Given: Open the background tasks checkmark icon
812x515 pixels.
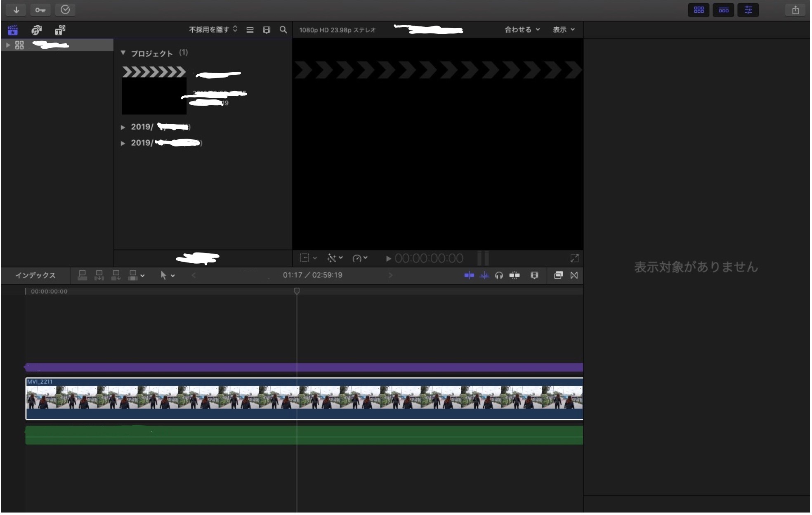Looking at the screenshot, I should coord(65,10).
